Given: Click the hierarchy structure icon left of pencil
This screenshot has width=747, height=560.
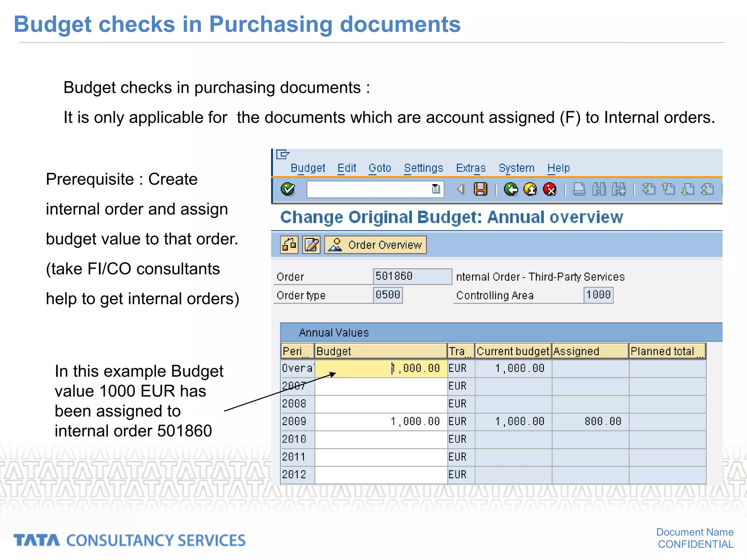Looking at the screenshot, I should [289, 245].
